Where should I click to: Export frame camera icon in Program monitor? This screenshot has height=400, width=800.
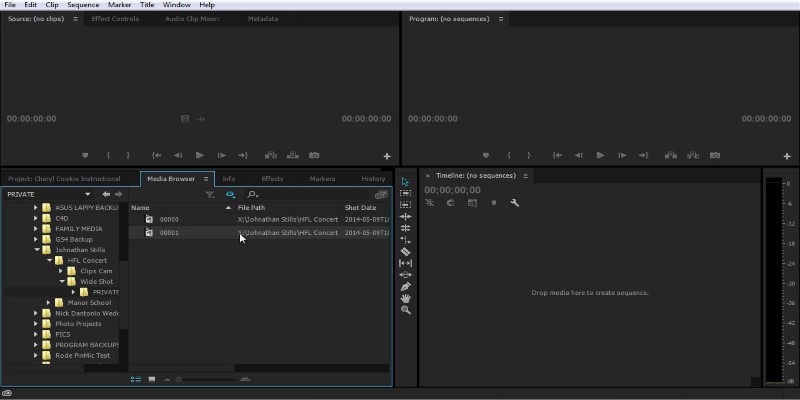[715, 155]
